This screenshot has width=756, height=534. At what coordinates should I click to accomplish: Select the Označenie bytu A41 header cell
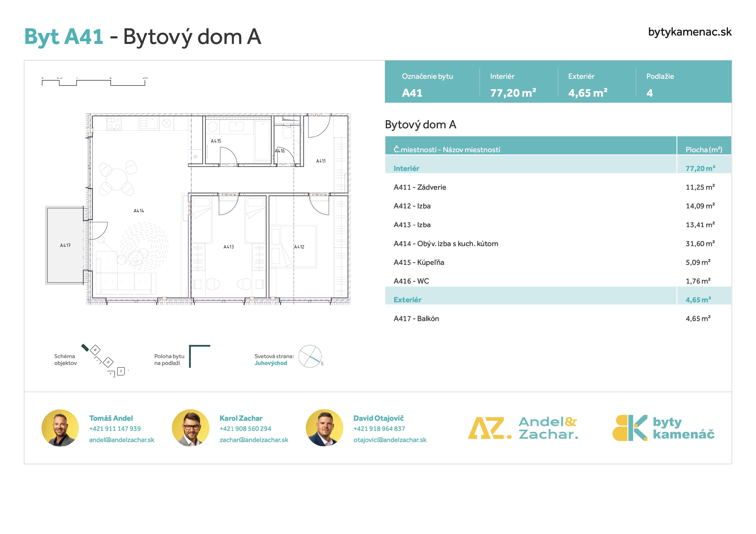click(x=428, y=84)
